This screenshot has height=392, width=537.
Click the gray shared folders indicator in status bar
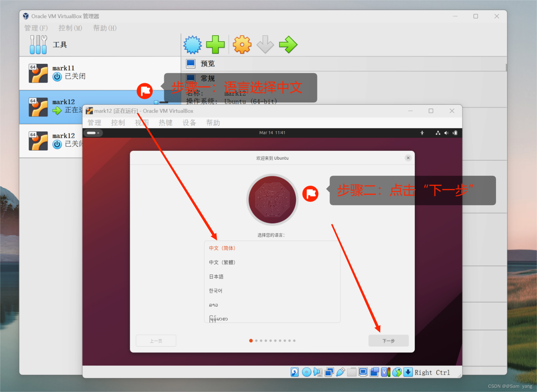click(x=352, y=372)
